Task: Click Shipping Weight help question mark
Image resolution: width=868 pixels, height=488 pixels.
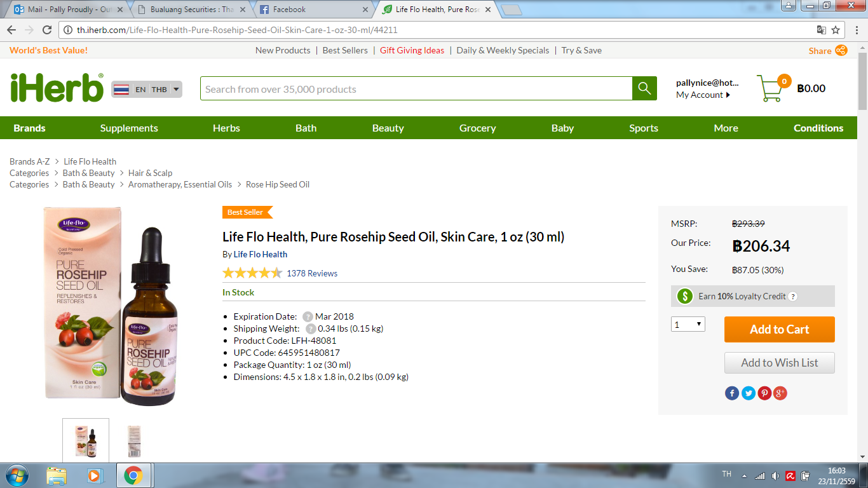Action: coord(311,329)
